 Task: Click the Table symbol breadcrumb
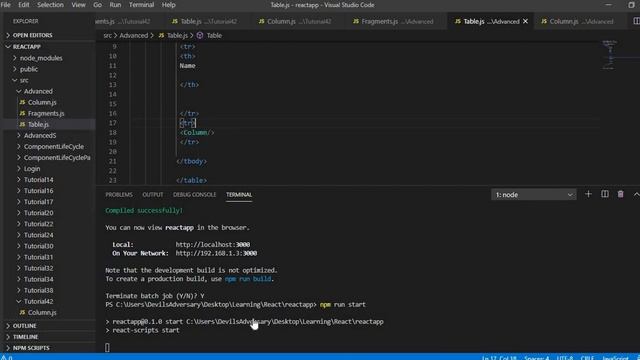click(209, 36)
